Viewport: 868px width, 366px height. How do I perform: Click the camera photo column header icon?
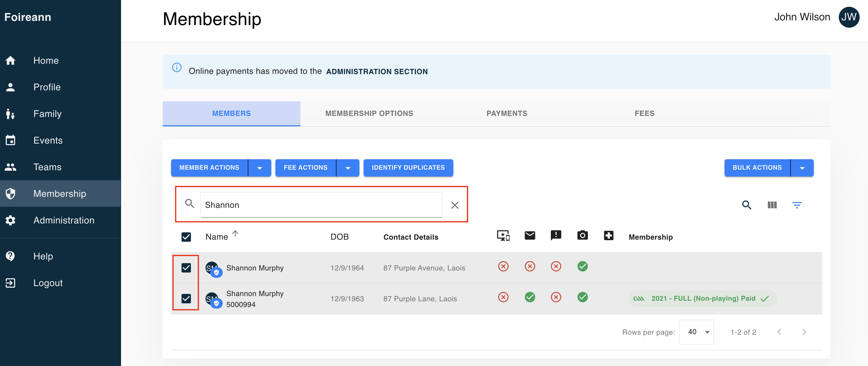[582, 235]
